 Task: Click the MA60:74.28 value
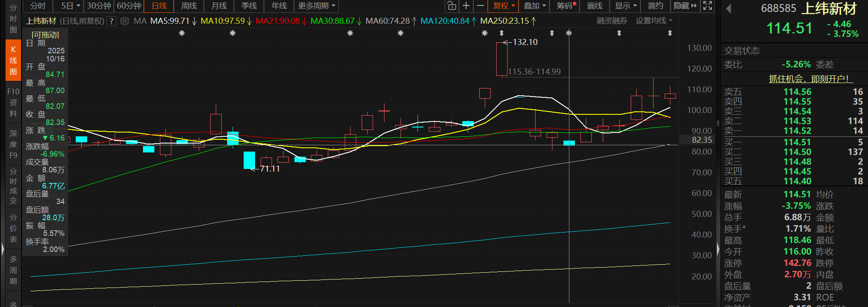(387, 21)
